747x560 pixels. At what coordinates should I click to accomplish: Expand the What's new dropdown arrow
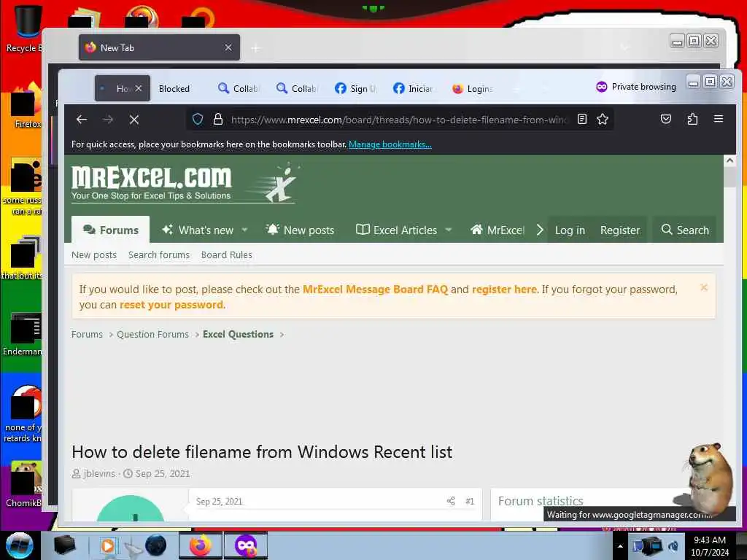tap(245, 230)
